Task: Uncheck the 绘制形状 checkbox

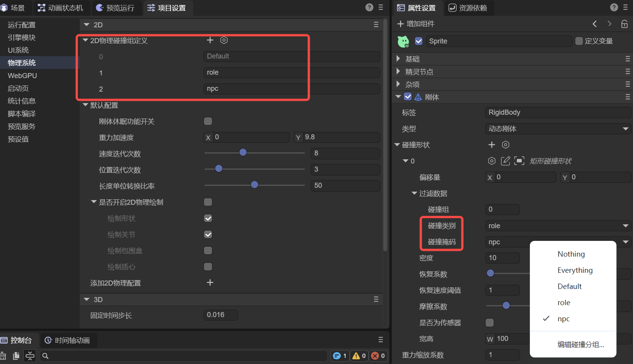Action: 208,219
